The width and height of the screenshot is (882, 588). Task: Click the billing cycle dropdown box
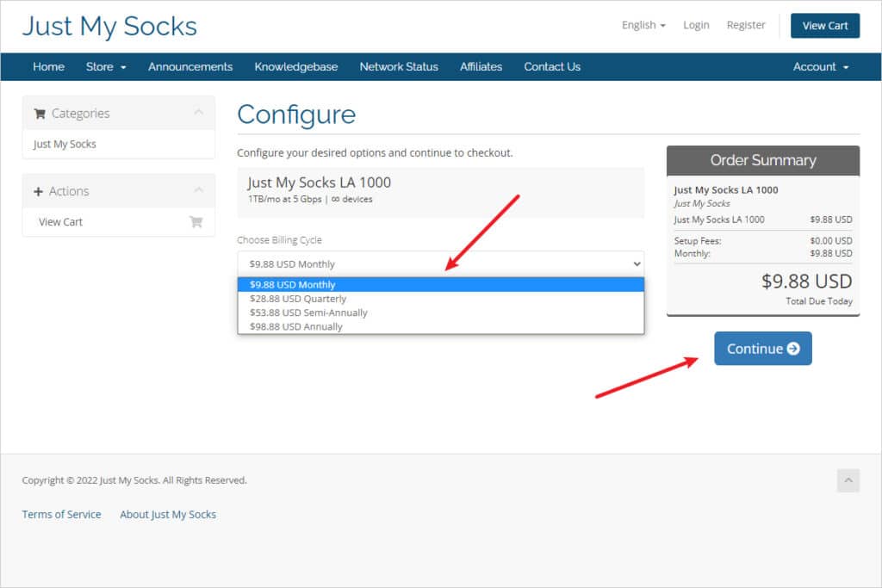click(441, 263)
